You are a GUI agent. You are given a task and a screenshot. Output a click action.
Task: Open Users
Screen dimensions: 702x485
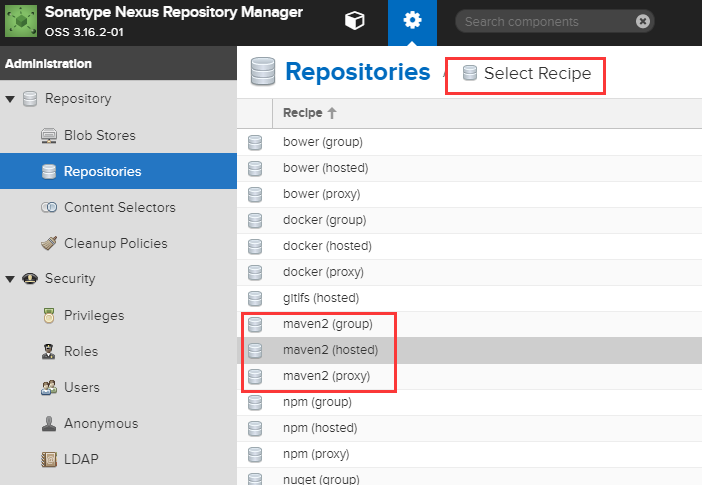click(x=81, y=387)
